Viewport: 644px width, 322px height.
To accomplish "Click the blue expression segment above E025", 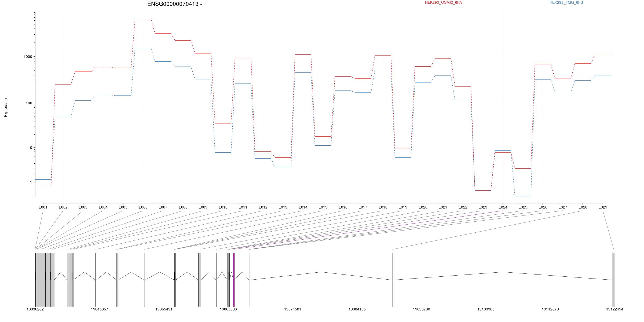I will pyautogui.click(x=523, y=196).
